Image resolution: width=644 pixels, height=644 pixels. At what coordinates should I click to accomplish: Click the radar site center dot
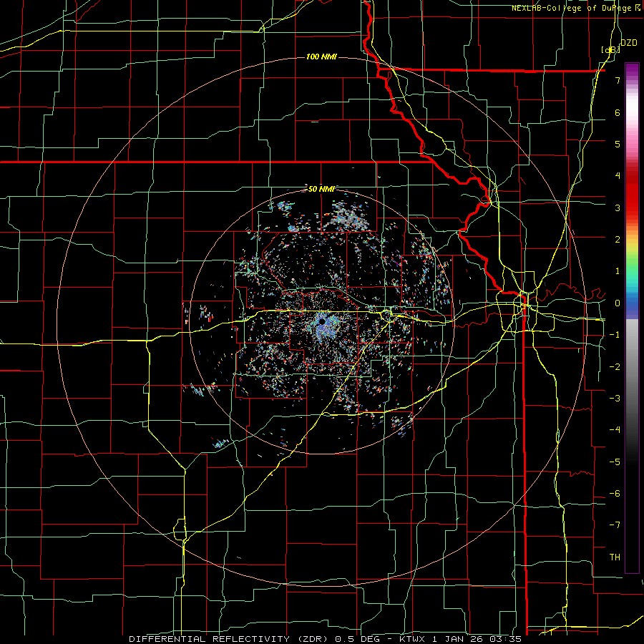[x=323, y=321]
